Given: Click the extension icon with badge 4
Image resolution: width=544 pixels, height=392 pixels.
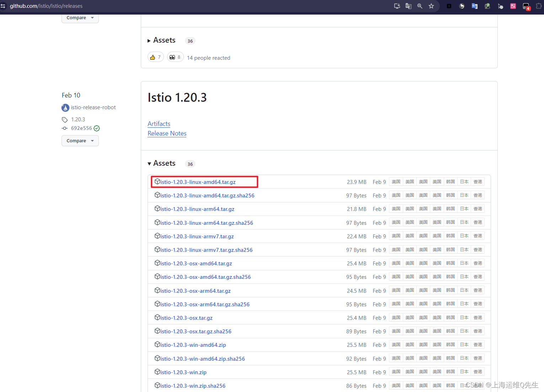Looking at the screenshot, I should [x=526, y=6].
